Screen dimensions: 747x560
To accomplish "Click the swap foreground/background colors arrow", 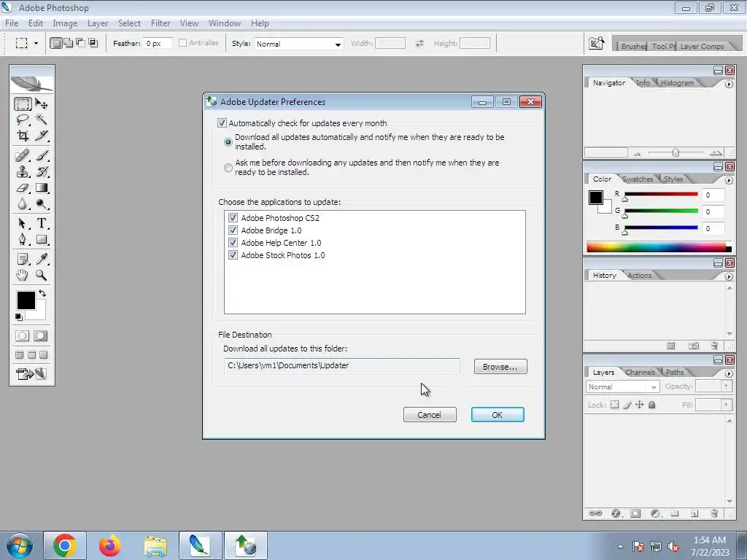I will 42,293.
